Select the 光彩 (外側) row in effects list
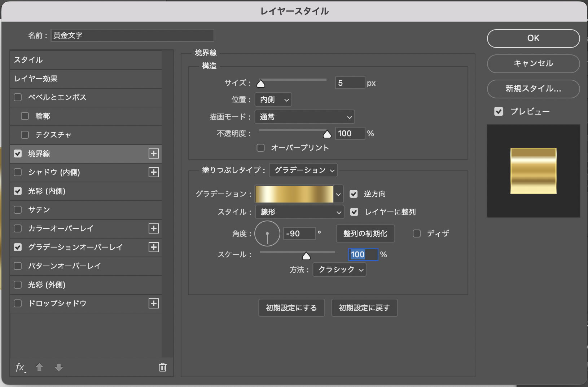Screen dimensions: 588x387 (86, 285)
